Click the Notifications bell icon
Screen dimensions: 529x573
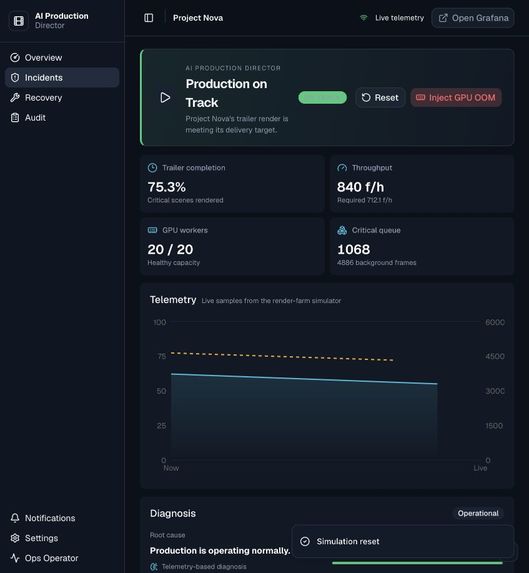click(15, 518)
